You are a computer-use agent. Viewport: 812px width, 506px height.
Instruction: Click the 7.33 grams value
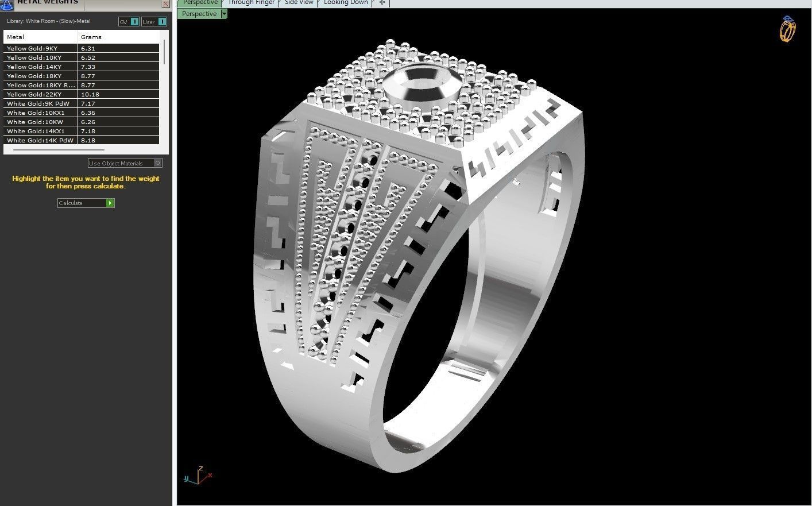coord(88,67)
